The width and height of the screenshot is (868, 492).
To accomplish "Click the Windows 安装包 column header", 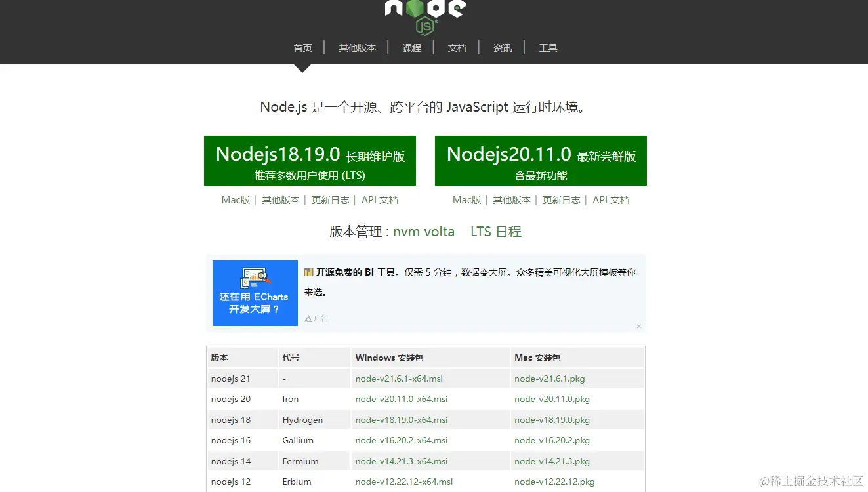I will [x=431, y=358].
